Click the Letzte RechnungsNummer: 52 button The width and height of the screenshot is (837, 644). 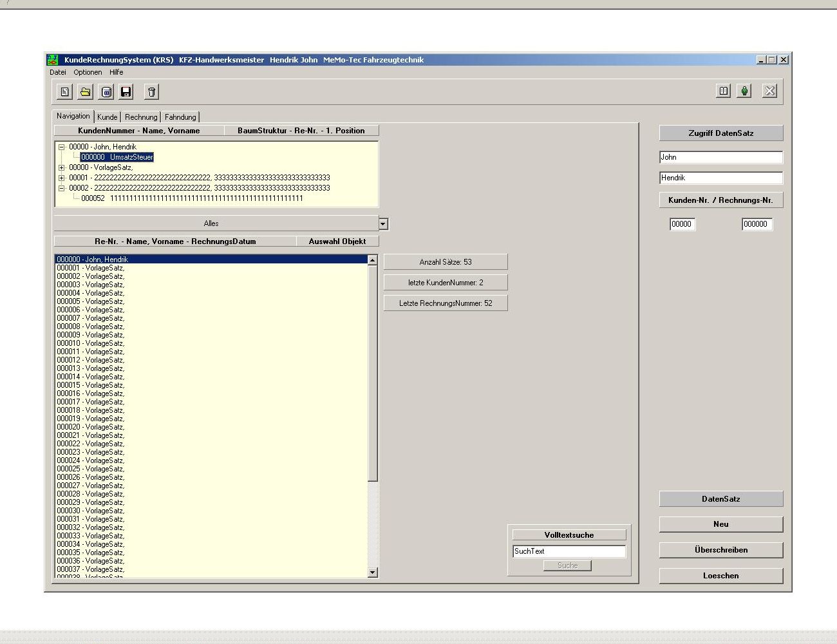(x=446, y=303)
